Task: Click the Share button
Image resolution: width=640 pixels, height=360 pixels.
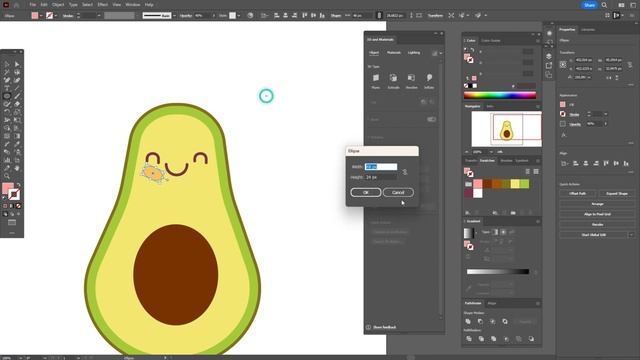Action: pos(589,5)
